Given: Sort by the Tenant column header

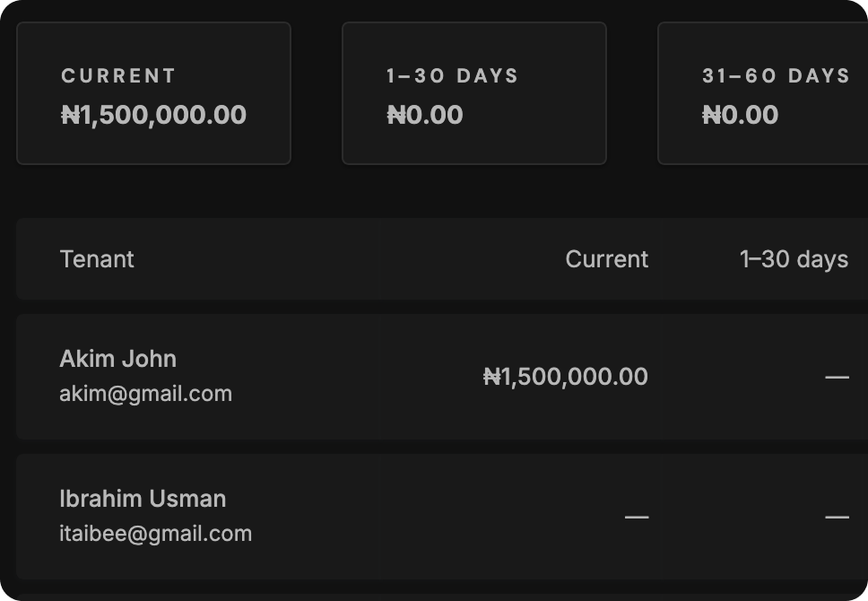Looking at the screenshot, I should tap(97, 259).
